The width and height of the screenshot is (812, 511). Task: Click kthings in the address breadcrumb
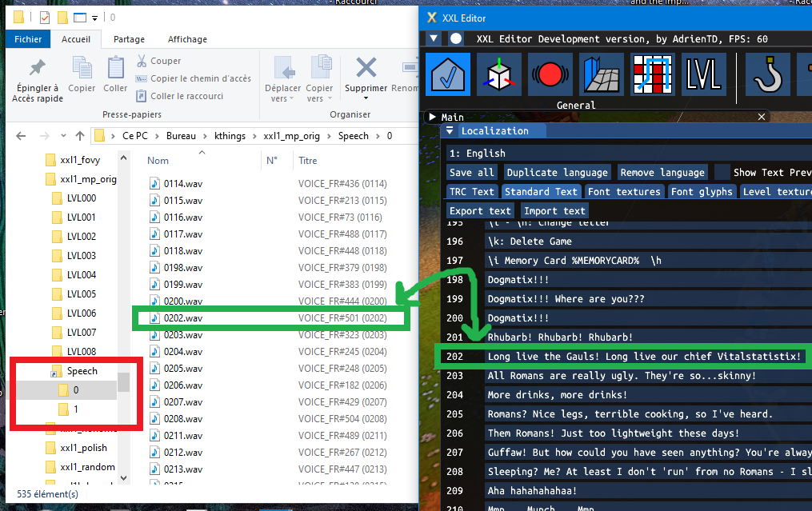coord(230,136)
